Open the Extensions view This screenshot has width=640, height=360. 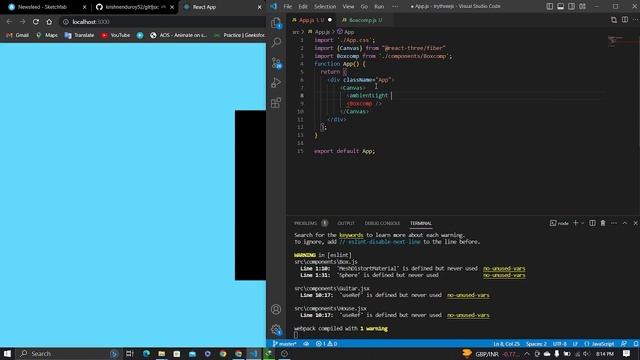coord(276,102)
